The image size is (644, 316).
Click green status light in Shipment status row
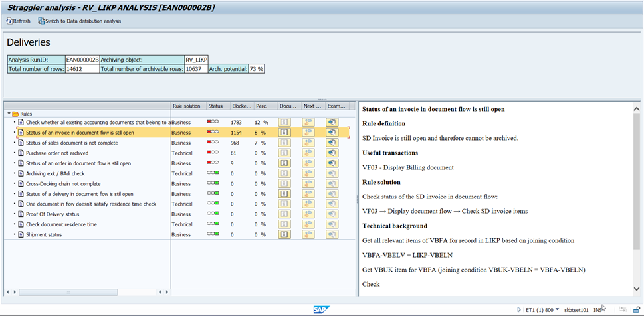tap(217, 234)
